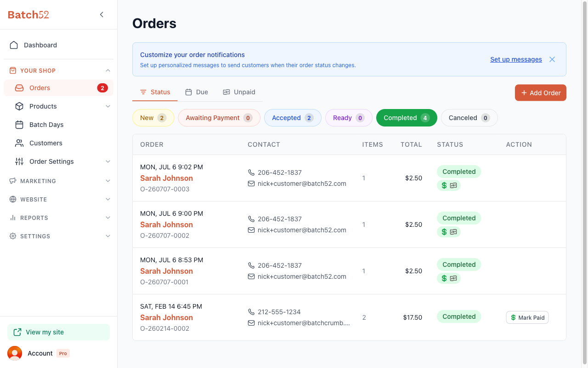
Task: Select the Completed status filter
Action: [x=407, y=118]
